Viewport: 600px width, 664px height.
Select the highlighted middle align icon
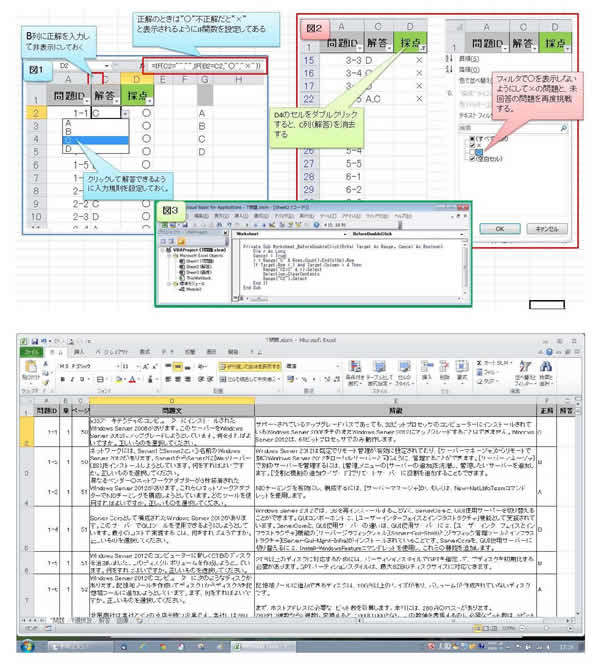pyautogui.click(x=178, y=366)
